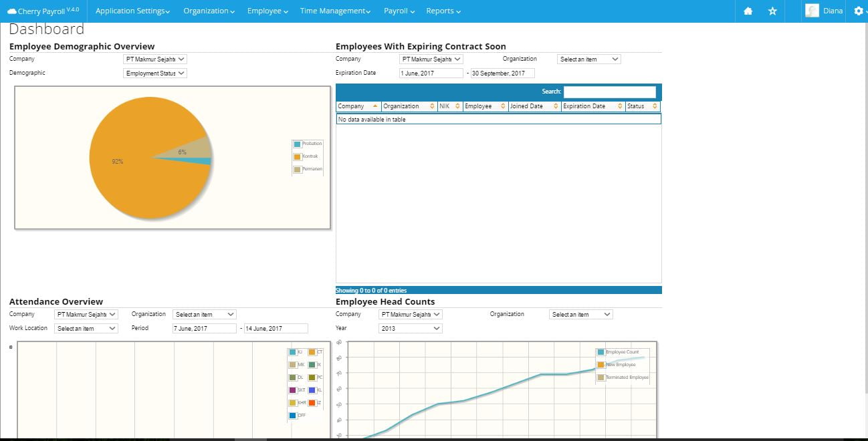Click the 'Showing 0 to 0 of 0 entries' text

[371, 291]
